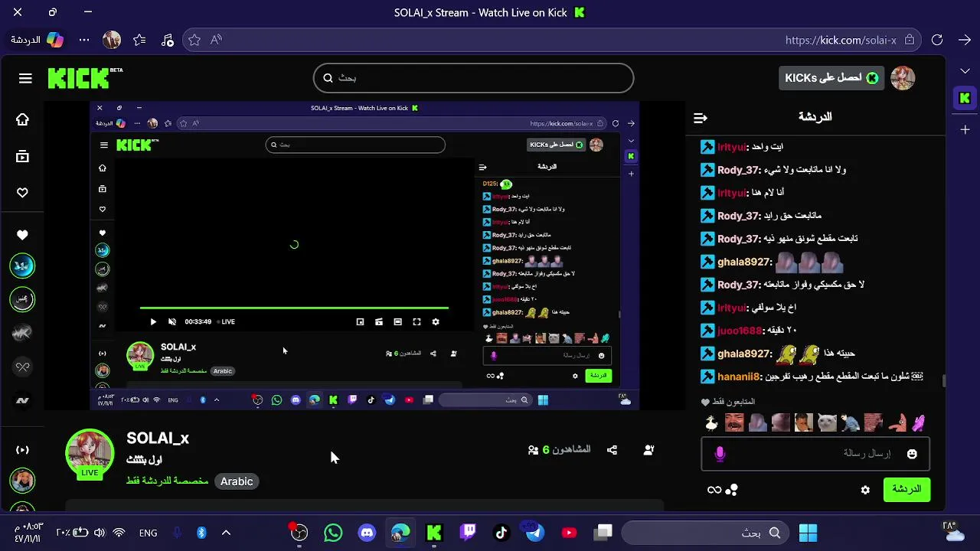Image resolution: width=980 pixels, height=551 pixels.
Task: Open WhatsApp from the taskbar
Action: (x=333, y=533)
